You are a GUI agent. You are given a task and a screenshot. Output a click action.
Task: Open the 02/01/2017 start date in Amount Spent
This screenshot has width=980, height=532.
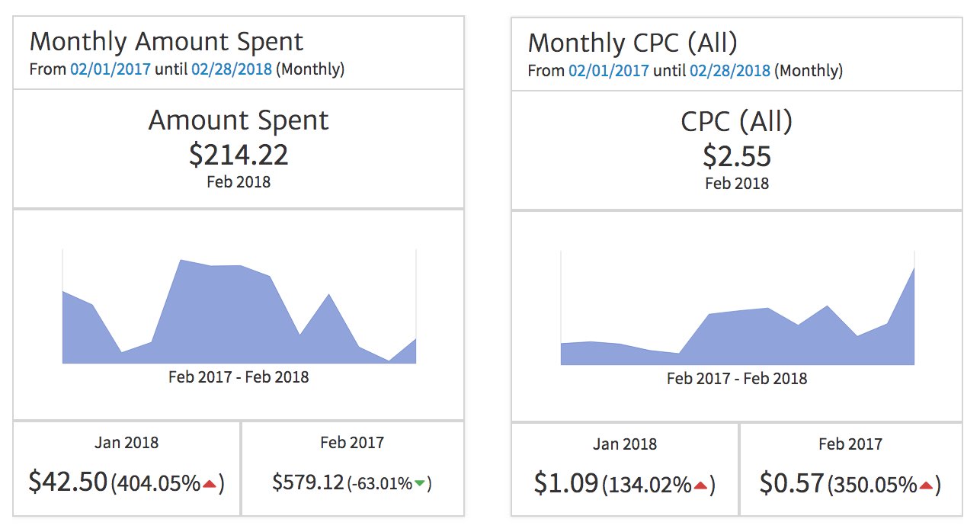click(x=110, y=69)
